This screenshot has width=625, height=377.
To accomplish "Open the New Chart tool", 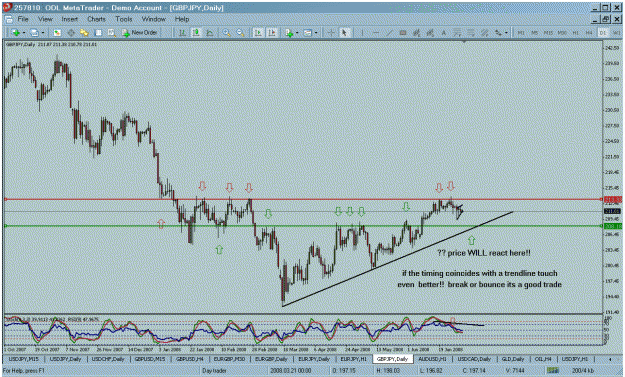I will (16, 33).
